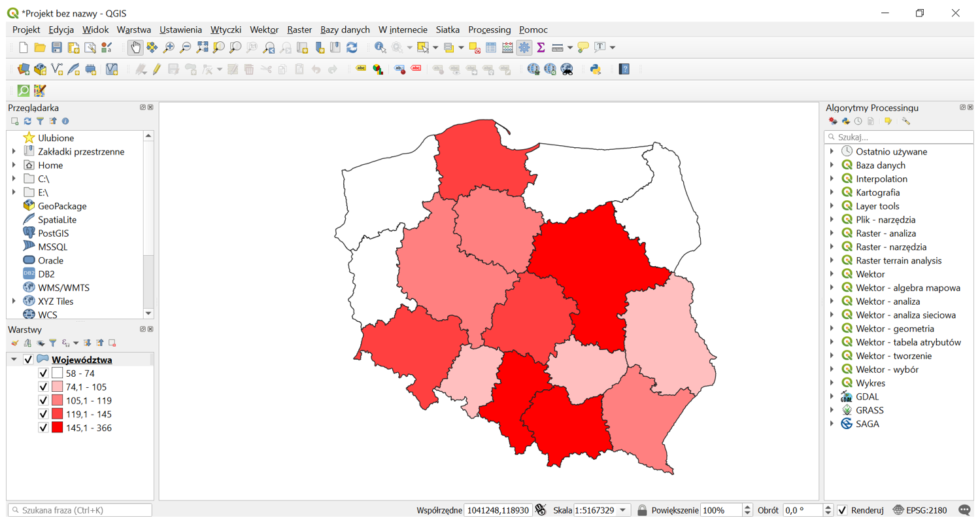Image resolution: width=980 pixels, height=522 pixels.
Task: Open the attribute table icon
Action: click(x=492, y=47)
